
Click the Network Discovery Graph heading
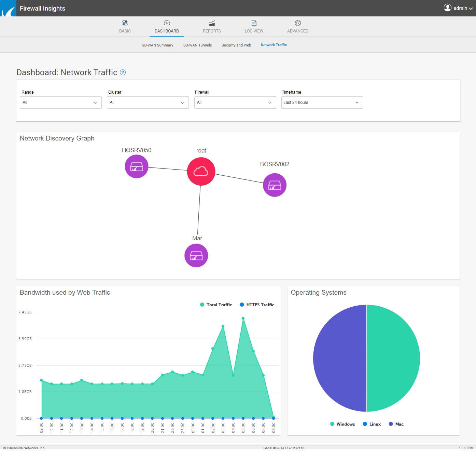[x=57, y=138]
